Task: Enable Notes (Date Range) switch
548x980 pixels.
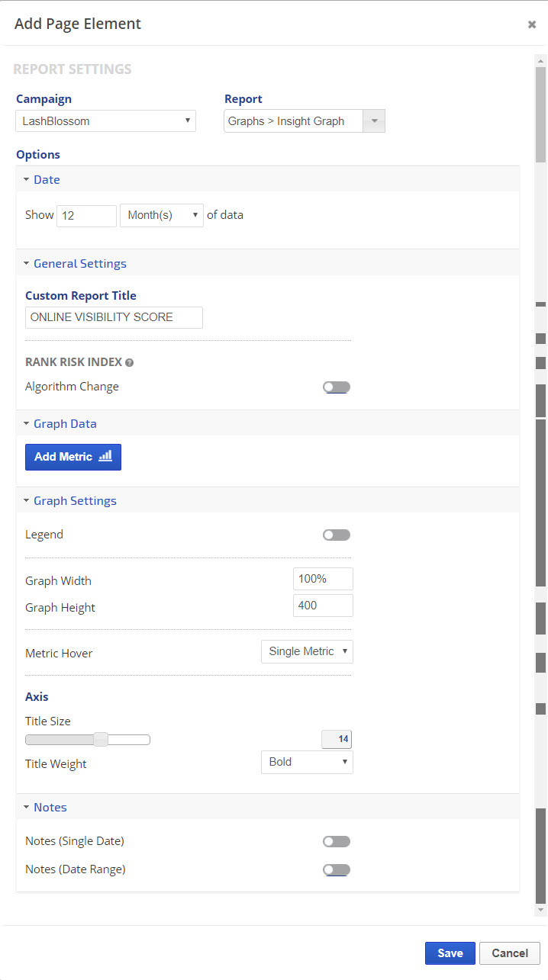Action: pyautogui.click(x=336, y=869)
